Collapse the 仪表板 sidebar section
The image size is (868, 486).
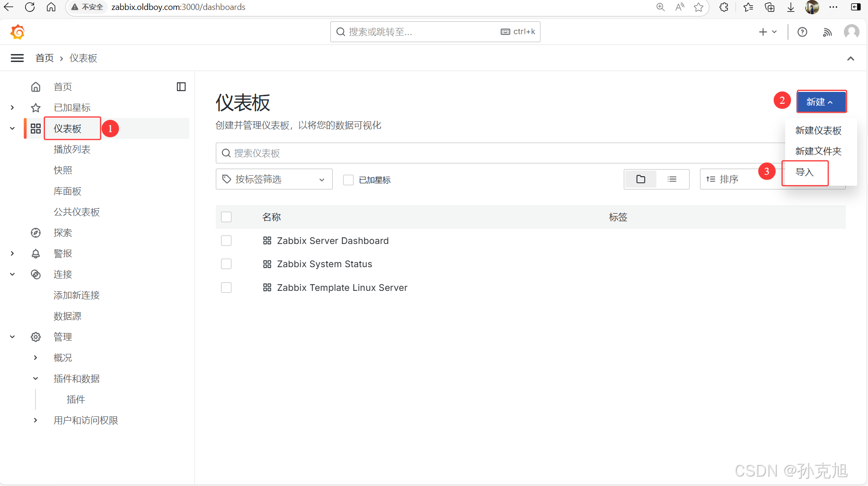click(x=12, y=128)
